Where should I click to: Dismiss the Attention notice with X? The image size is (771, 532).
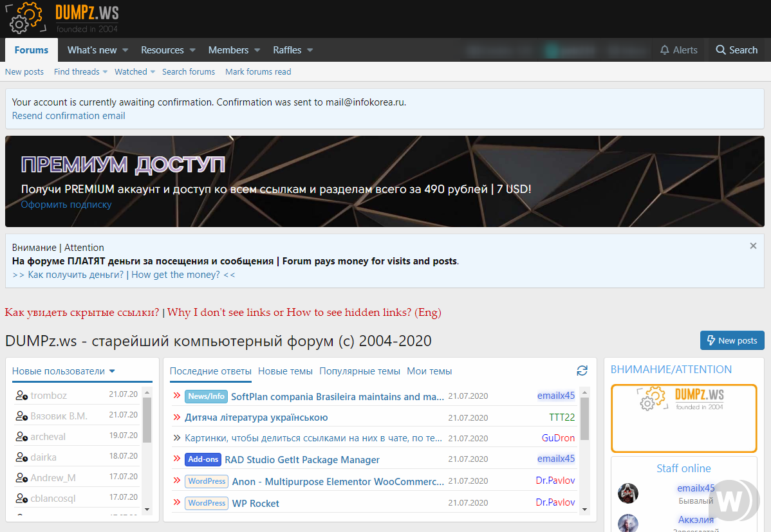(x=753, y=246)
